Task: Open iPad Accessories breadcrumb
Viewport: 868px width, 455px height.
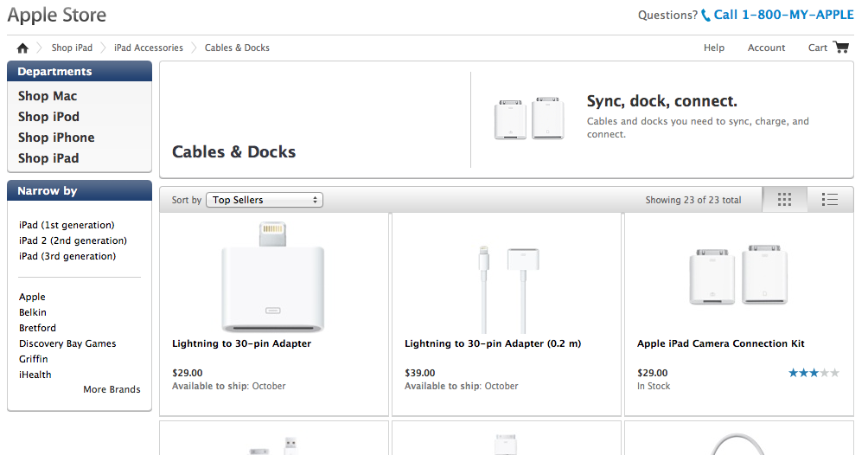Action: [149, 48]
